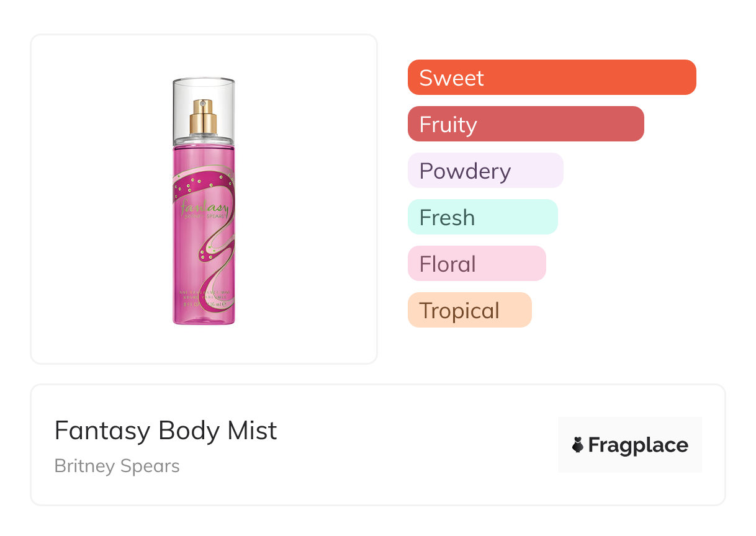This screenshot has height=536, width=756.
Task: Click the fine print near the bottle base
Action: (203, 297)
